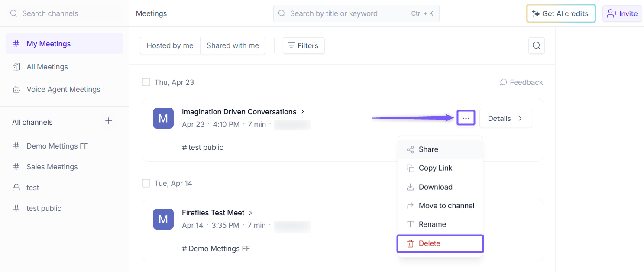Click the lock icon beside the test channel
Viewport: 644px width, 272px height.
click(16, 188)
